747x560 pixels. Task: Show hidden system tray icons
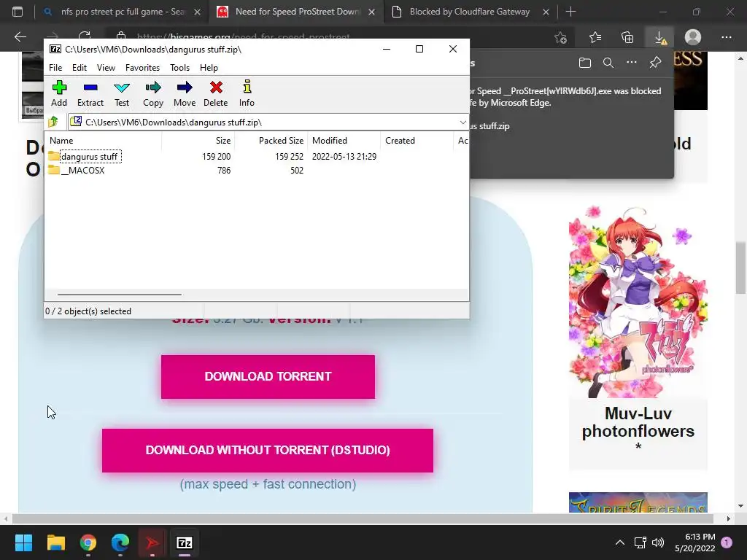[620, 542]
